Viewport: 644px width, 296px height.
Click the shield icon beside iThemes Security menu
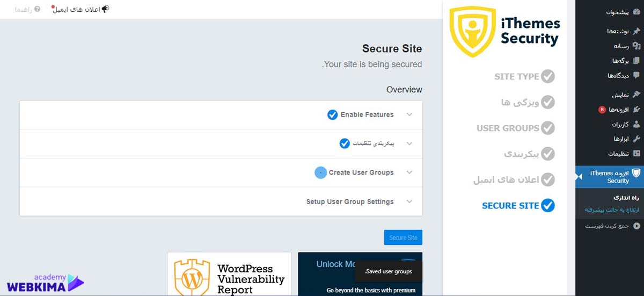pos(636,173)
